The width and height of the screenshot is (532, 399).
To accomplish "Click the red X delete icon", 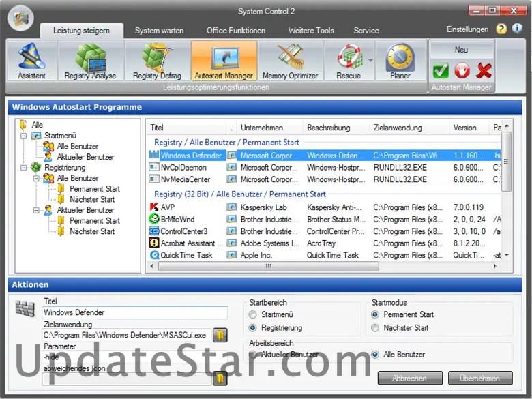I will coord(484,70).
